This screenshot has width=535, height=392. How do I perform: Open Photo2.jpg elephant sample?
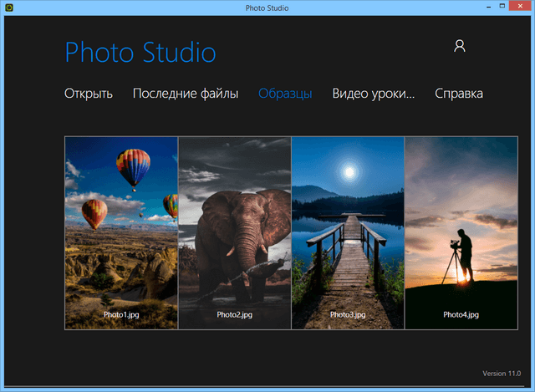pyautogui.click(x=235, y=233)
